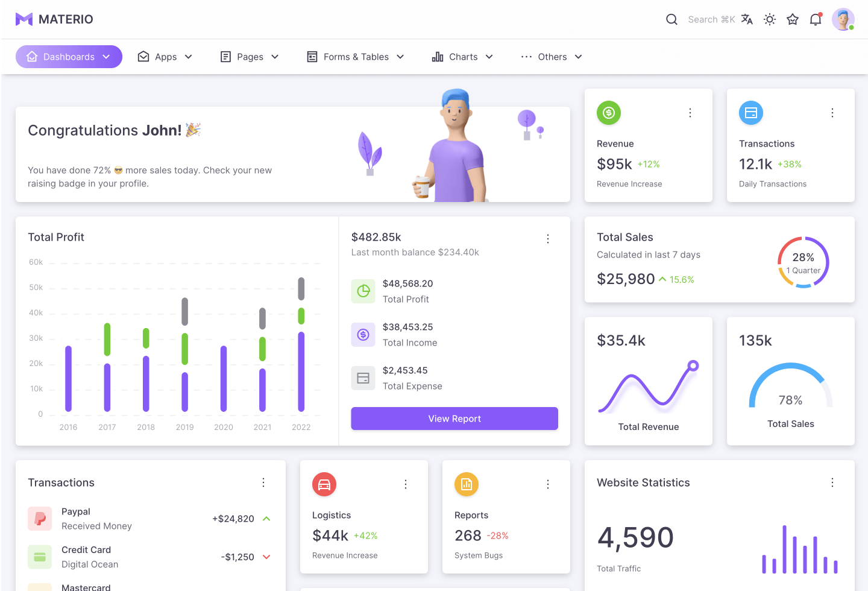Screen dimensions: 868x591
Task: Click the Website Statistics bar chart
Action: pyautogui.click(x=800, y=549)
